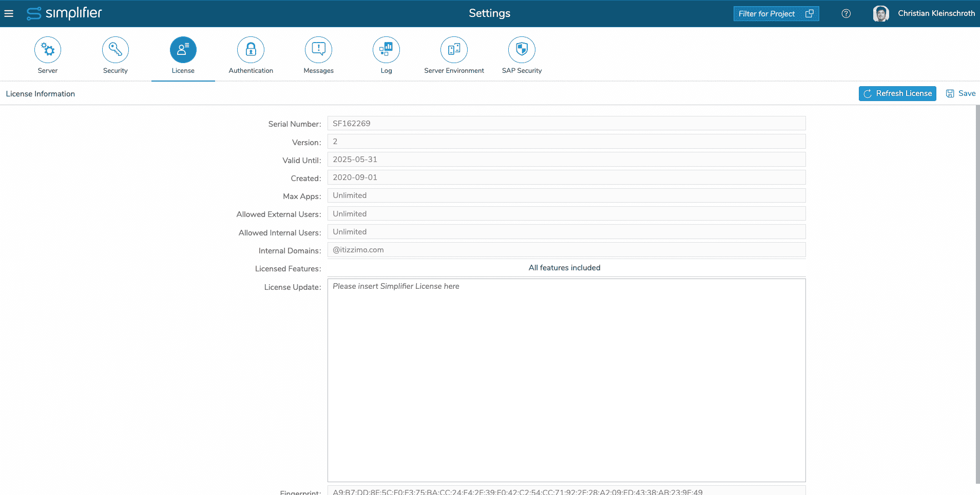
Task: Open the hamburger navigation menu
Action: pos(9,13)
